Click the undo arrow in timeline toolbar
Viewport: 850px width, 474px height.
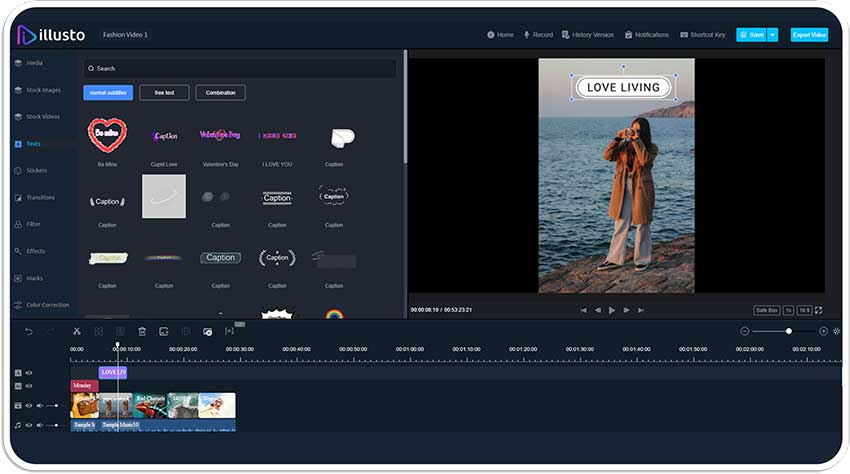pos(28,331)
